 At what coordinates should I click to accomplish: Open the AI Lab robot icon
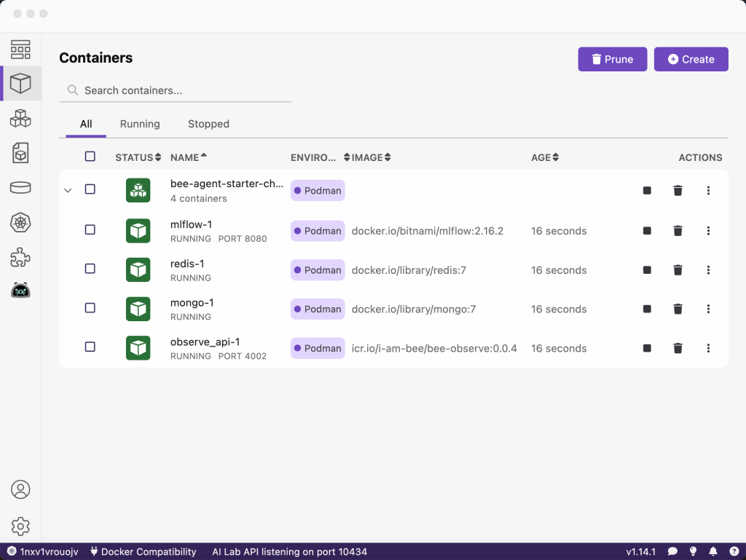pyautogui.click(x=20, y=291)
